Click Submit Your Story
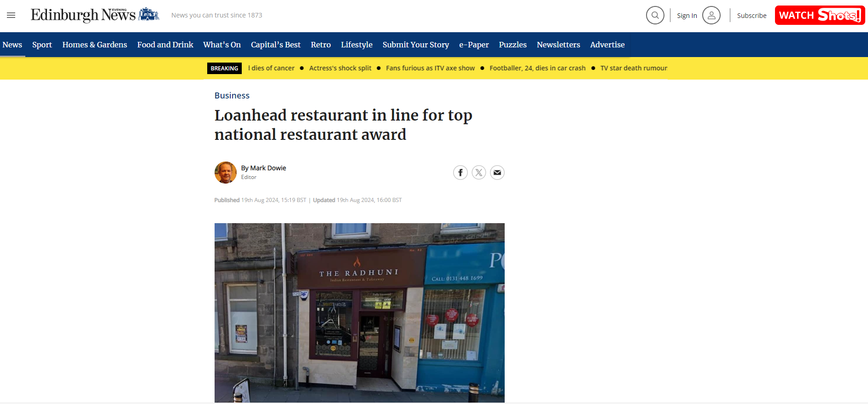 pos(415,45)
